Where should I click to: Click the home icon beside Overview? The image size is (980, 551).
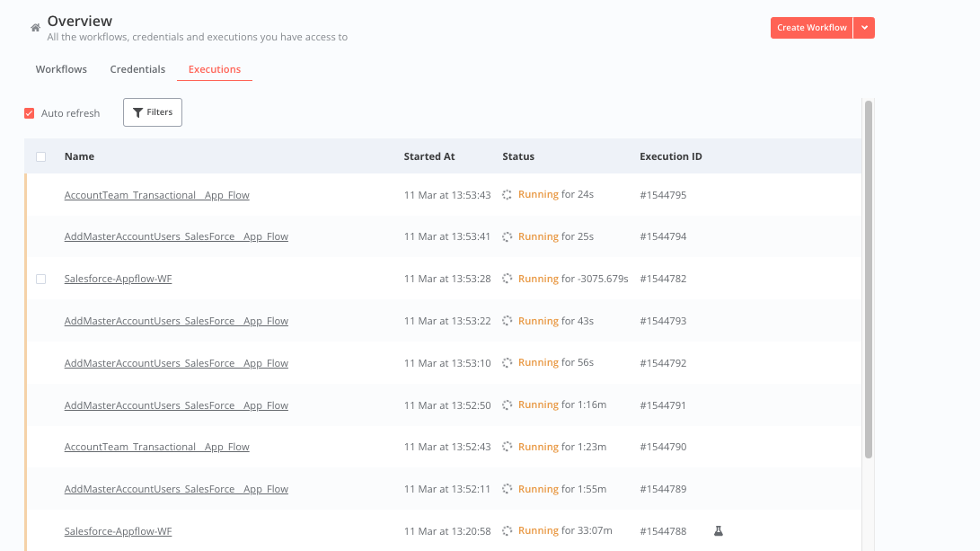(36, 28)
